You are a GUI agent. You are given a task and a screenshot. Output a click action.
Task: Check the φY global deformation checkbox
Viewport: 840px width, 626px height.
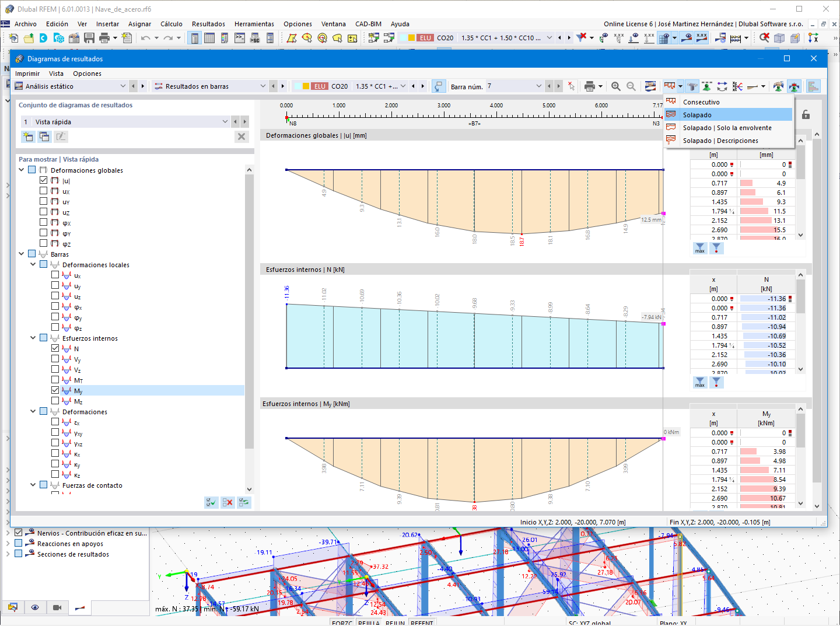[x=43, y=233]
